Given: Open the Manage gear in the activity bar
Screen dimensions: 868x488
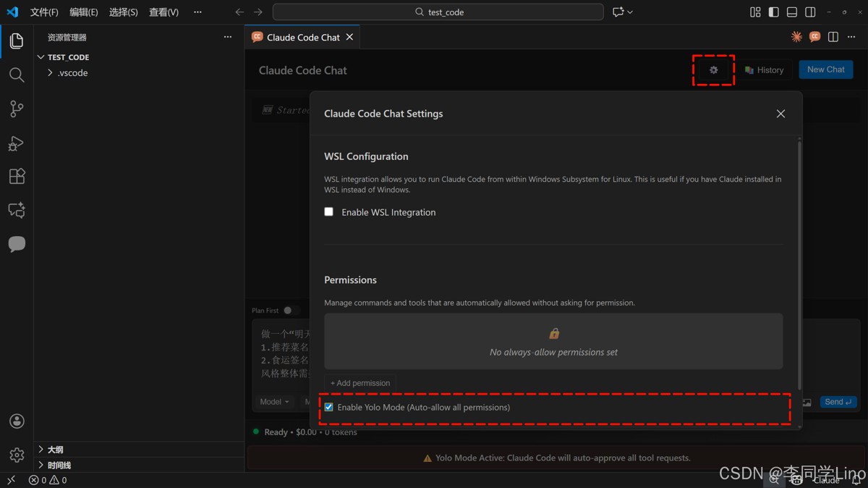Looking at the screenshot, I should (x=17, y=455).
